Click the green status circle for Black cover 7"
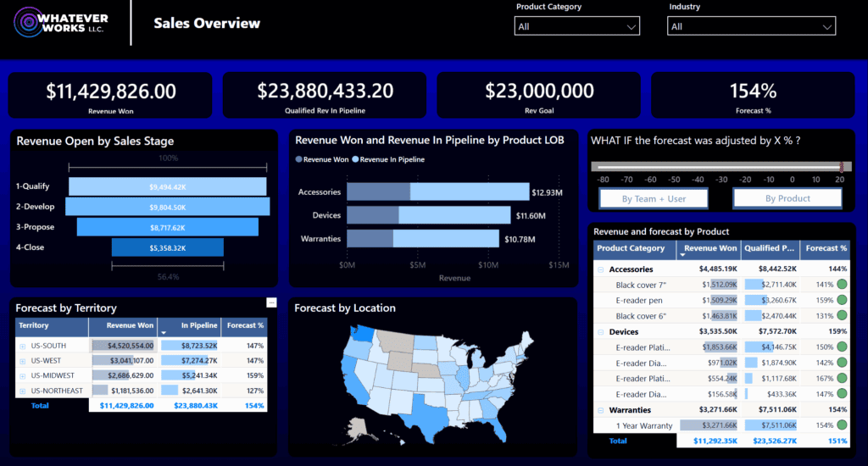 tap(842, 285)
